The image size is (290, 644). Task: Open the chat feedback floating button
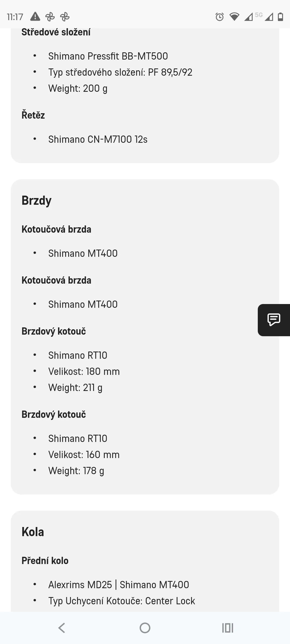click(274, 320)
